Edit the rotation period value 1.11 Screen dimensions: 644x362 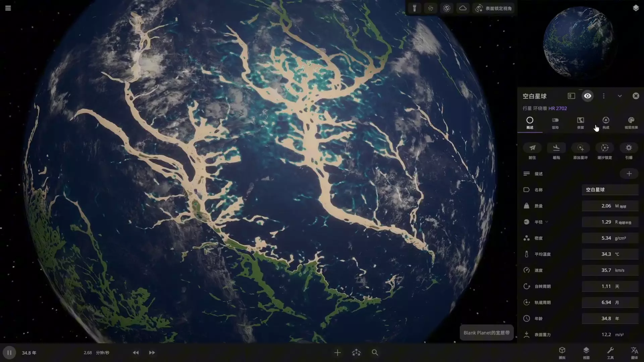[610, 286]
